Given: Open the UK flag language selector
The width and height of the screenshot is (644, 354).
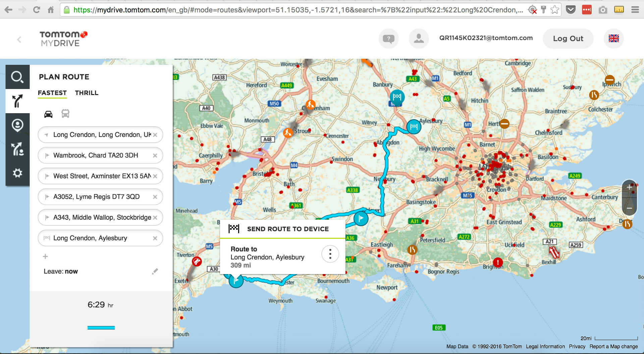Looking at the screenshot, I should pos(613,39).
